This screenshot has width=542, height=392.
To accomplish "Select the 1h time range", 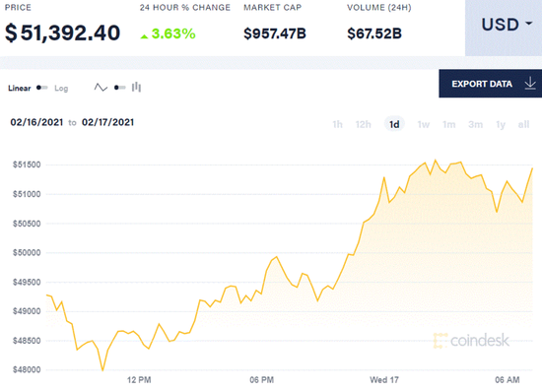I will pos(337,124).
